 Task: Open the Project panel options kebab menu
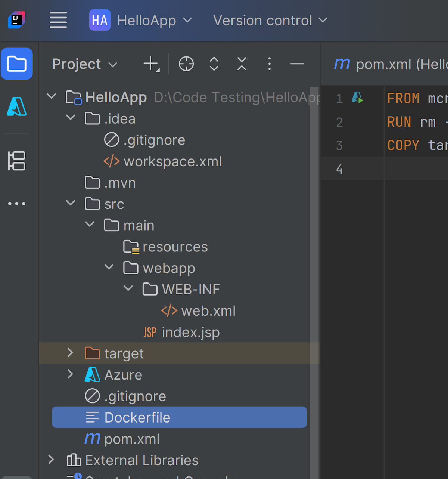pos(270,64)
